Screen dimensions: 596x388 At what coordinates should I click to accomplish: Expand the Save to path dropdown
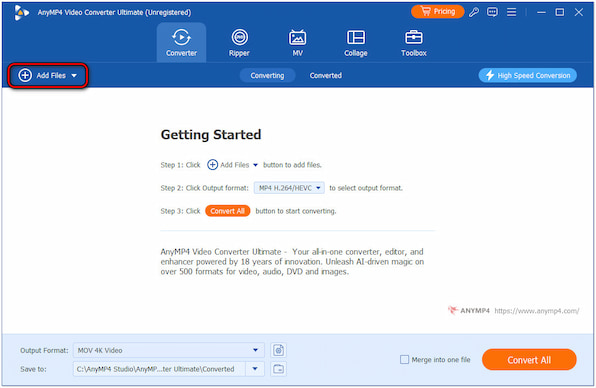tap(255, 369)
